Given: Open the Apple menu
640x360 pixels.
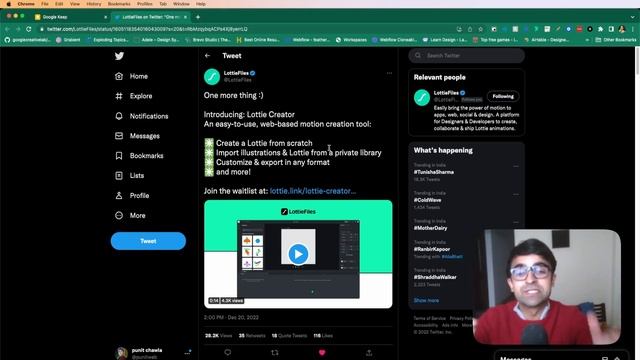Looking at the screenshot, I should tap(9, 4).
